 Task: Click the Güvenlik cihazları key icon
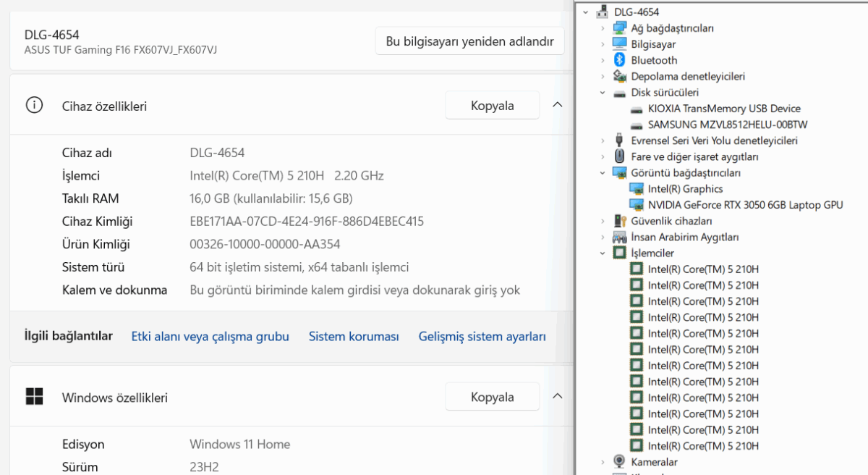point(619,221)
